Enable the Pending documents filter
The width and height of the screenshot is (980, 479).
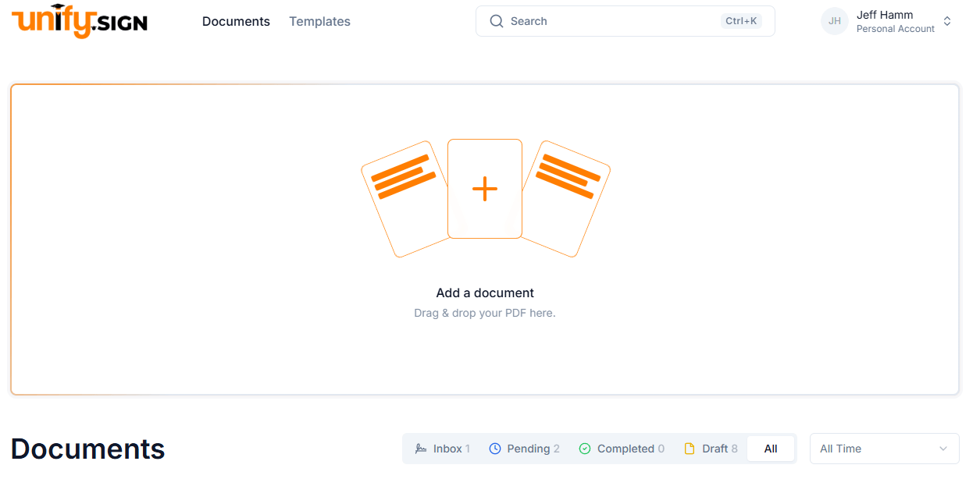coord(524,448)
